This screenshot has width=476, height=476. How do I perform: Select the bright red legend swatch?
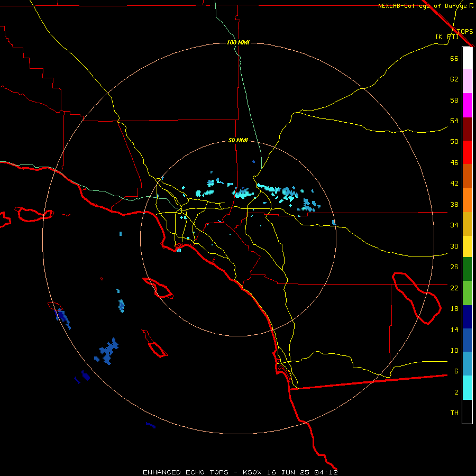tap(467, 152)
